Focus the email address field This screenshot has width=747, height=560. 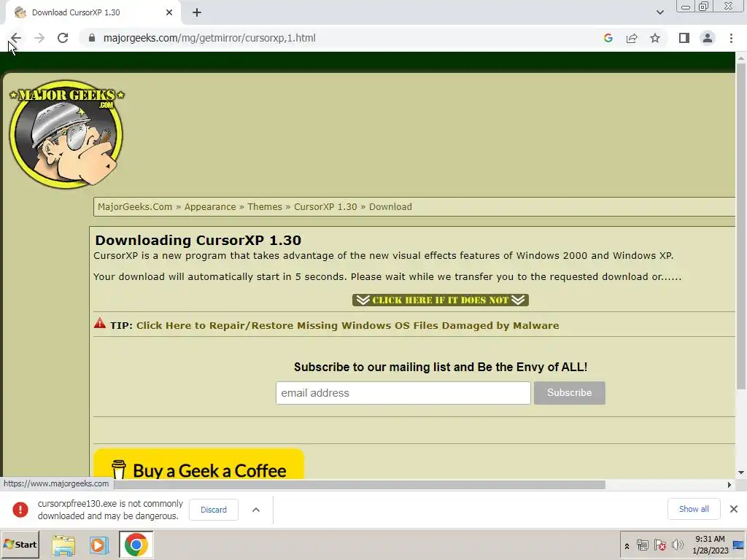click(x=403, y=393)
